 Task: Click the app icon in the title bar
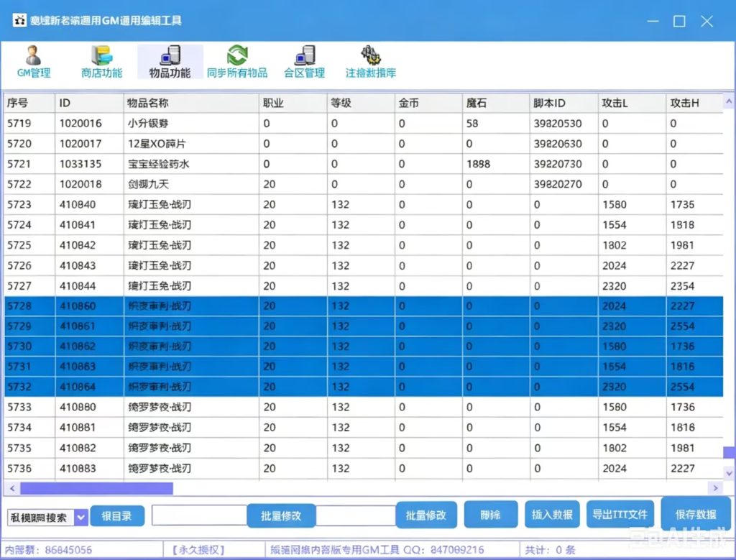click(x=19, y=20)
